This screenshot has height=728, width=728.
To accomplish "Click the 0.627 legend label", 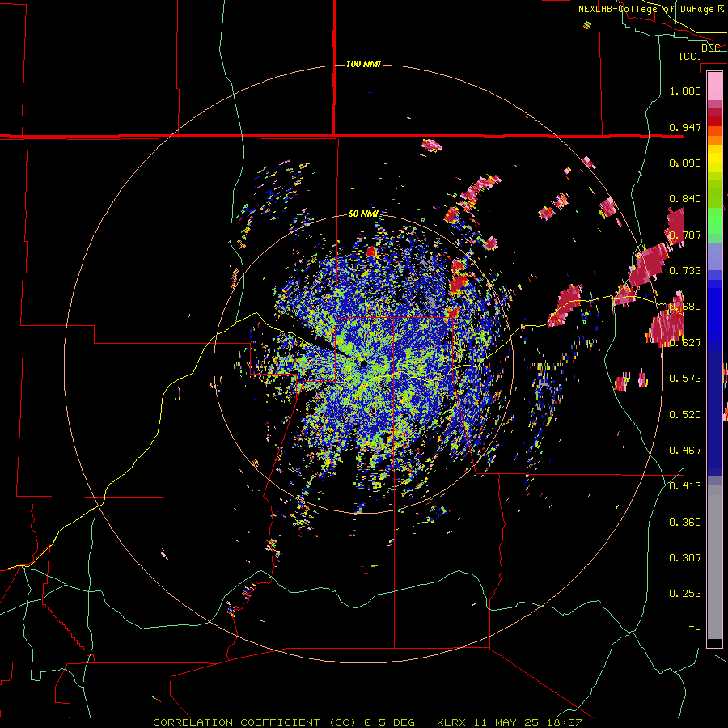I will tap(685, 343).
